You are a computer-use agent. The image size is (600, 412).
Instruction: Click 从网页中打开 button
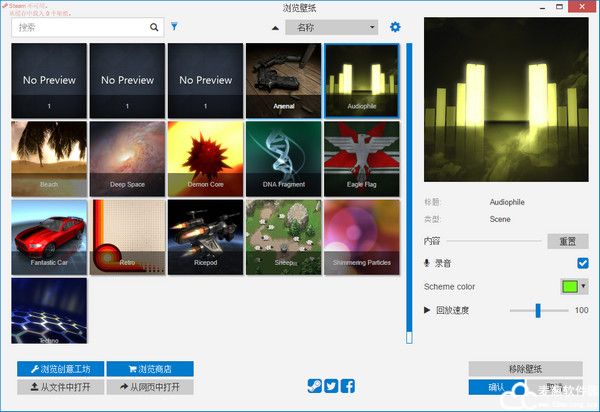click(149, 387)
